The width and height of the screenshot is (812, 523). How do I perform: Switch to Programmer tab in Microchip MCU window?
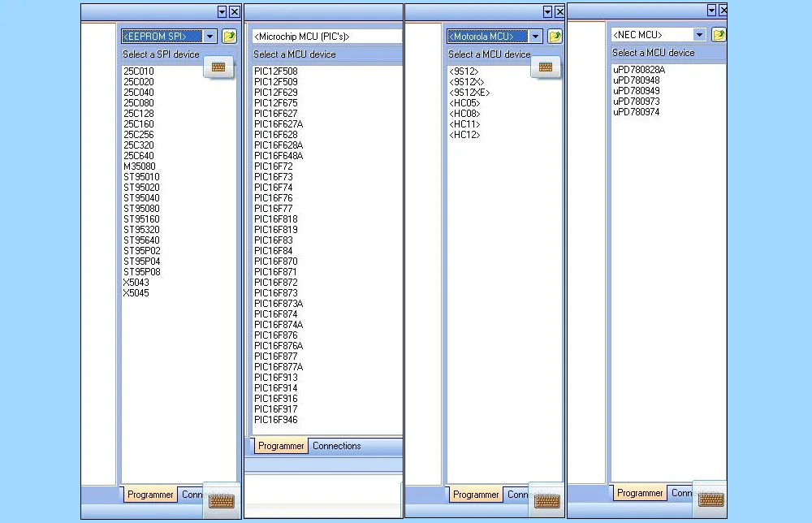281,446
